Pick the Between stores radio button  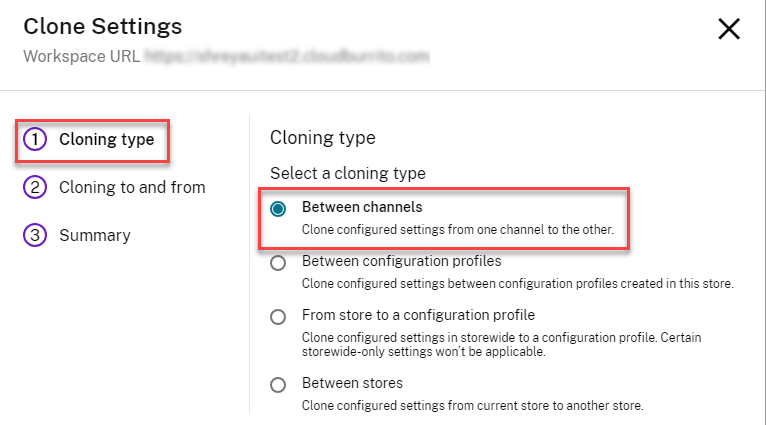pos(279,384)
